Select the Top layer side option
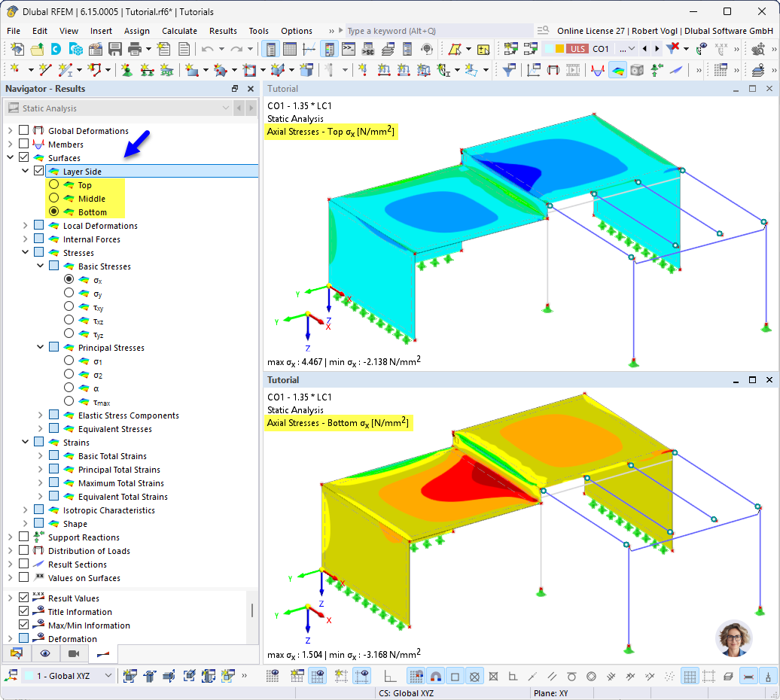Image resolution: width=780 pixels, height=700 pixels. tap(53, 184)
